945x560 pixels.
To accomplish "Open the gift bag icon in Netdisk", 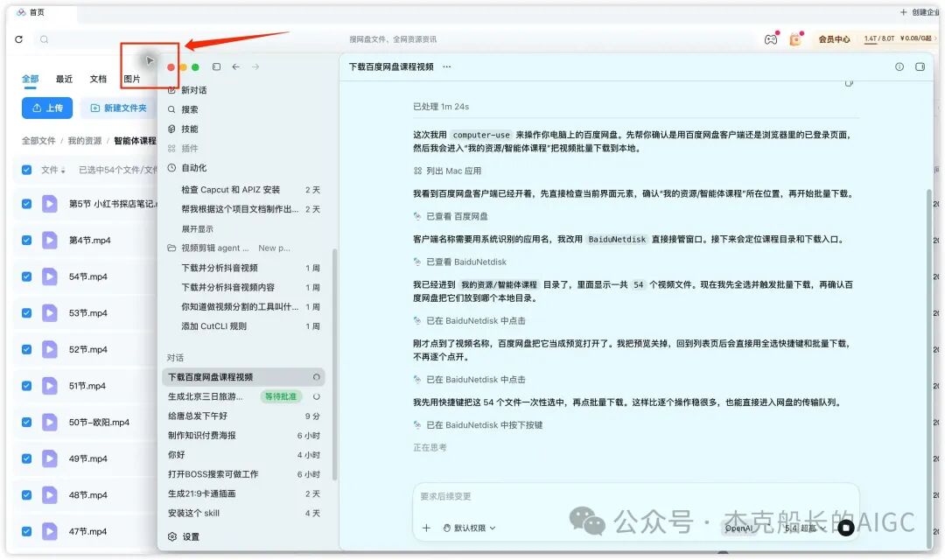I will point(795,39).
